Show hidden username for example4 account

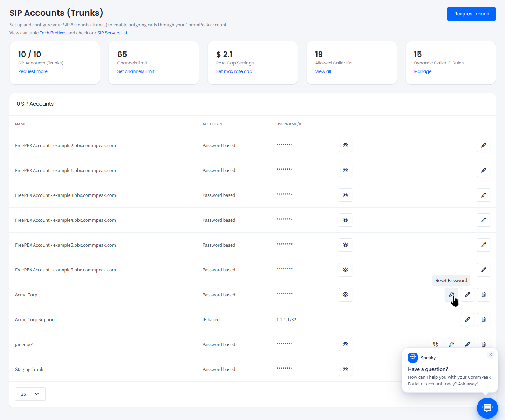(x=345, y=220)
